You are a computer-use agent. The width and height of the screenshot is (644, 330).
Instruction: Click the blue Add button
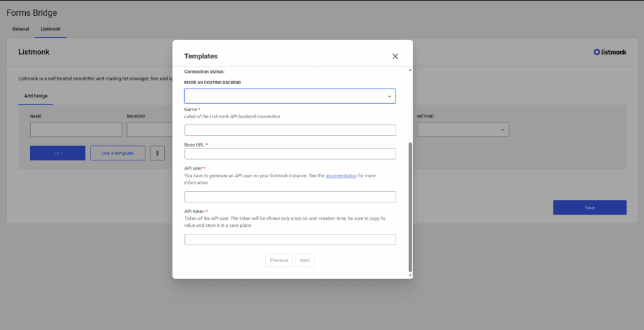[57, 153]
